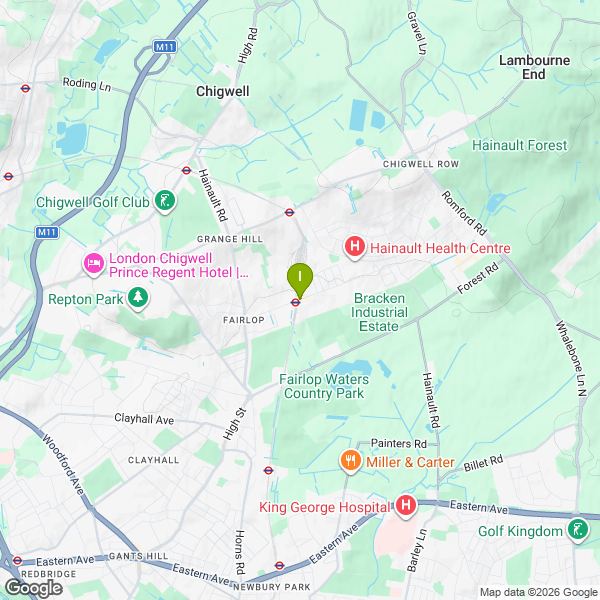Select the Fairlop Waters Country Park label

pyautogui.click(x=324, y=386)
